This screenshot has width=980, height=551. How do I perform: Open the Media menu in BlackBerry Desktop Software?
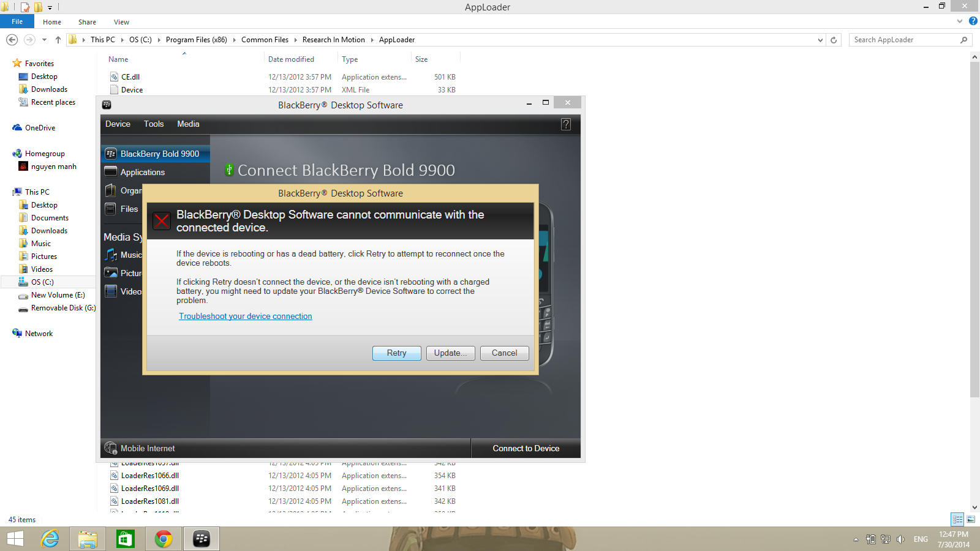click(188, 124)
